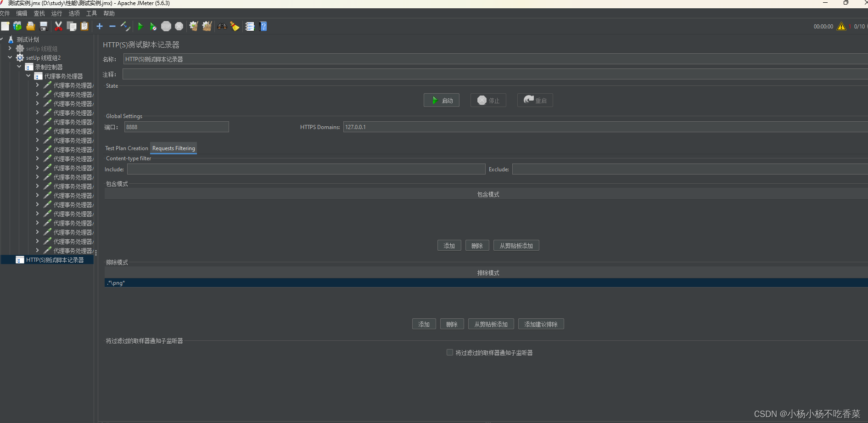Create a new test plan via toolbar icon
This screenshot has width=868, height=423.
click(x=5, y=26)
